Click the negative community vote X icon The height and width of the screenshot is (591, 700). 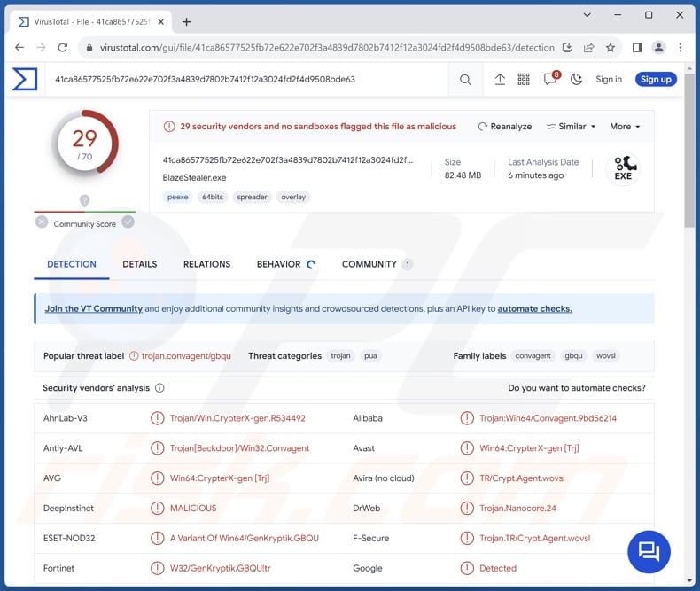coord(42,222)
